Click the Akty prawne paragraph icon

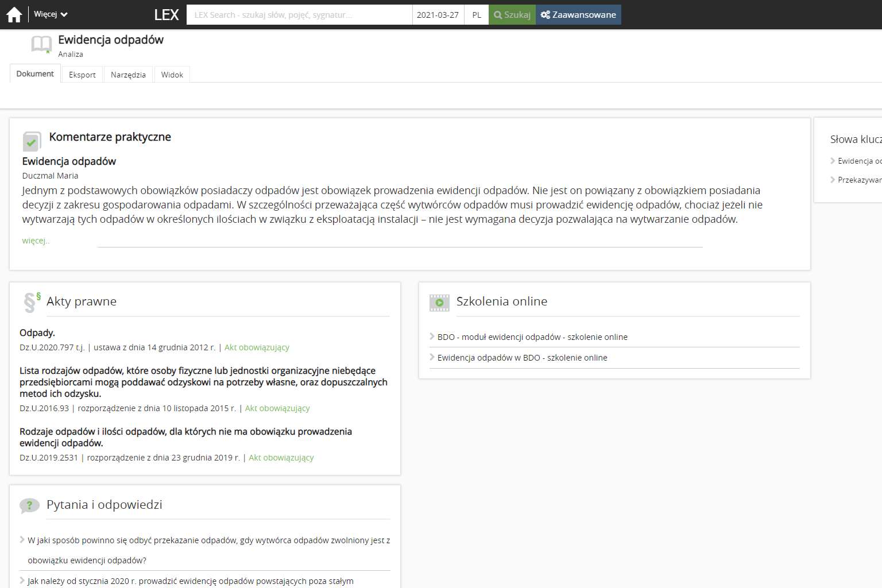(32, 302)
